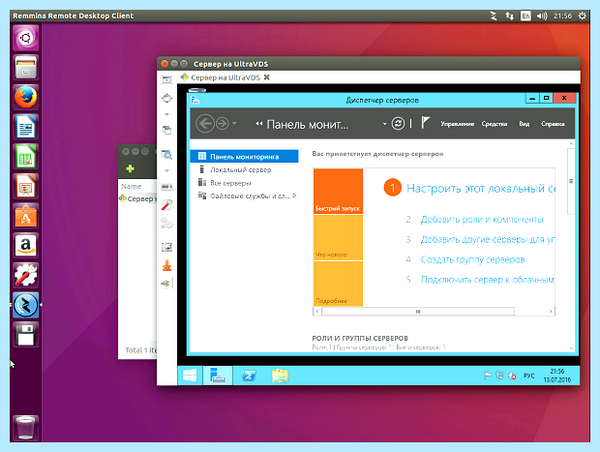Open Ubuntu Software Center from launcher

point(26,216)
